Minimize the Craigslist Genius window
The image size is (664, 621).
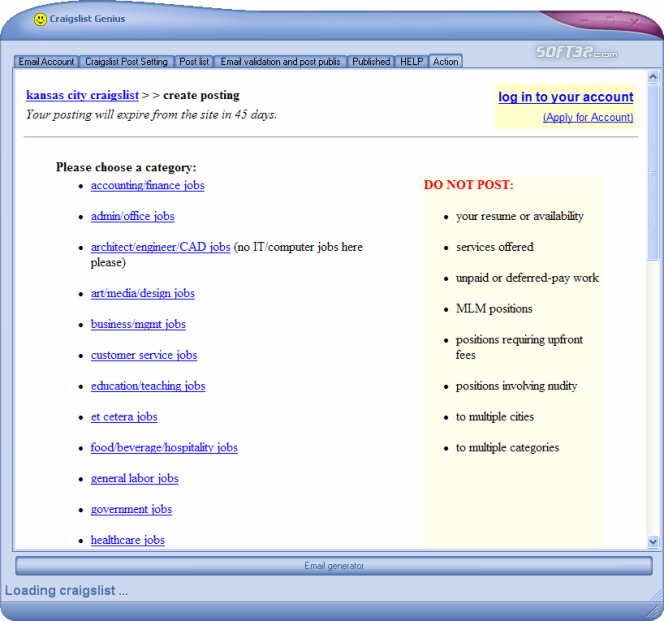(585, 20)
